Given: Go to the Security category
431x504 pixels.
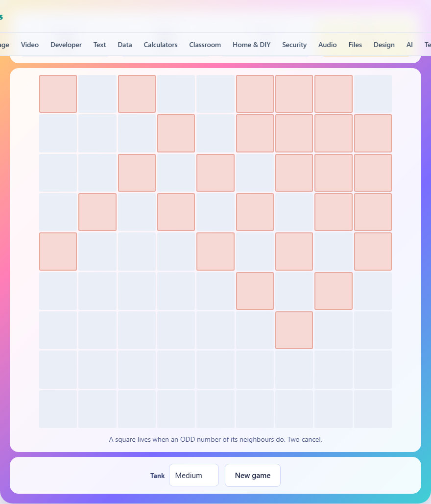Looking at the screenshot, I should [294, 45].
